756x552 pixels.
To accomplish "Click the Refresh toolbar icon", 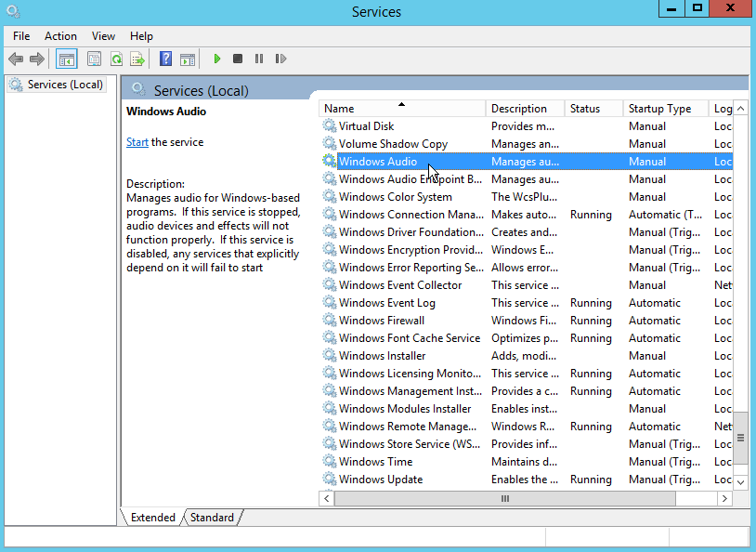I will [x=116, y=59].
